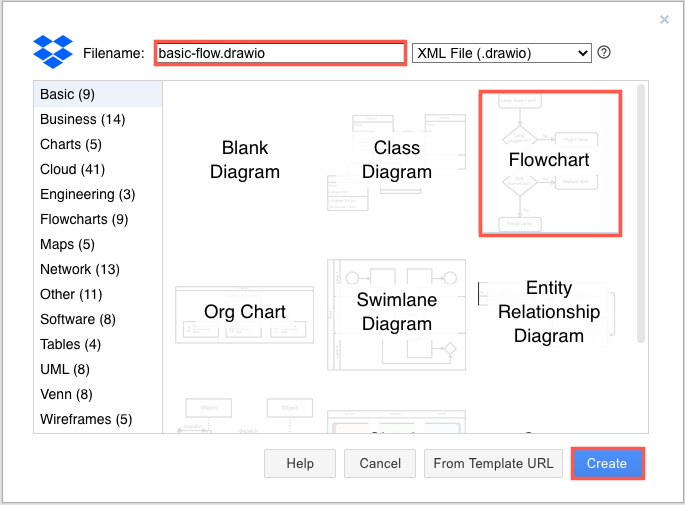Select the Business (14) category

[x=98, y=119]
